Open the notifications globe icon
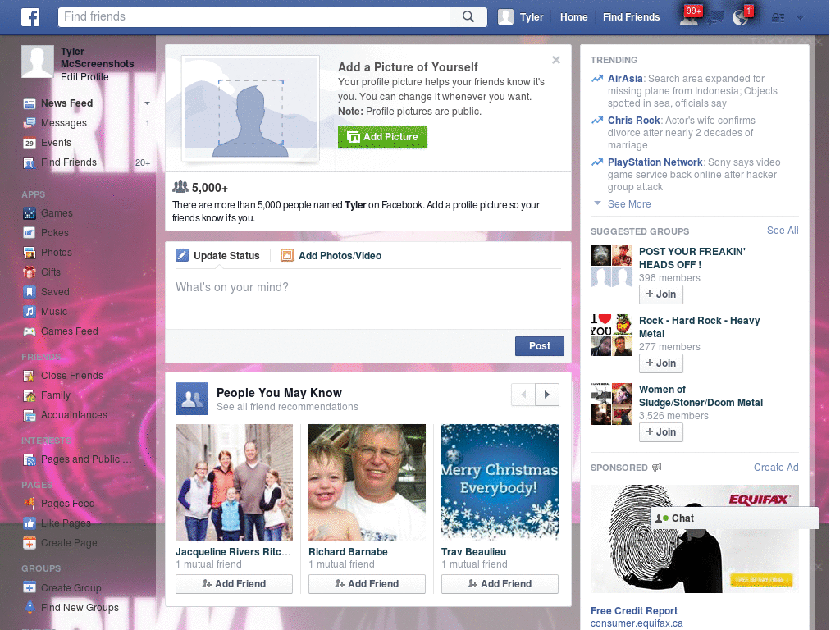This screenshot has width=840, height=630. [x=741, y=17]
